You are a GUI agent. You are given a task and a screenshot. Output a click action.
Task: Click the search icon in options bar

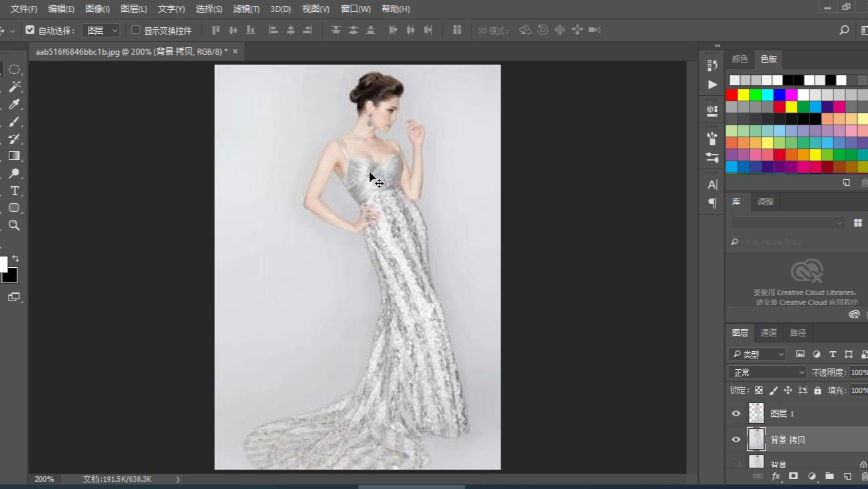pos(844,30)
